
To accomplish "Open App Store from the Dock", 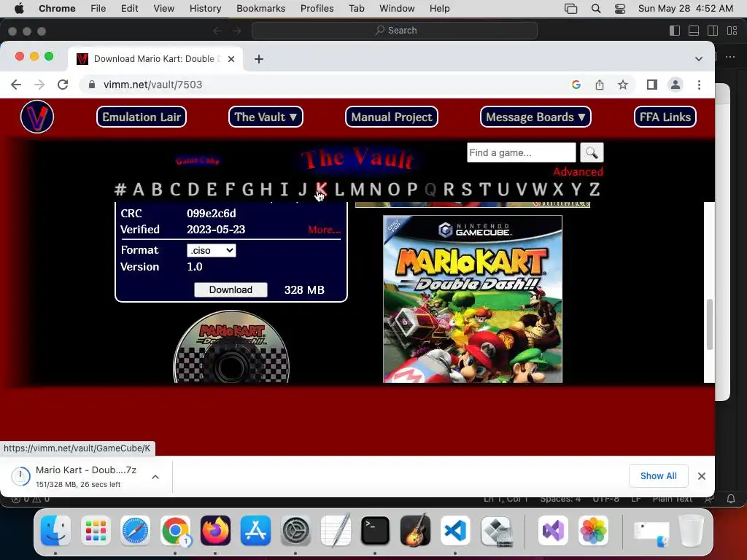I will point(255,531).
